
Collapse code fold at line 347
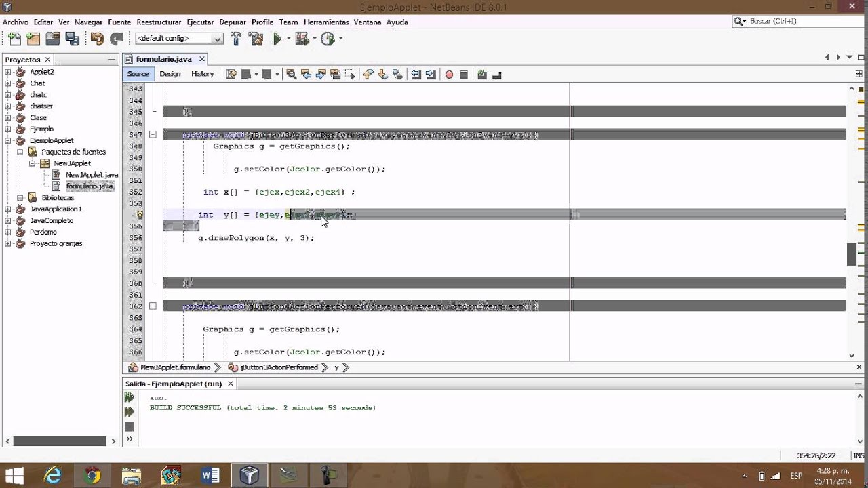click(153, 135)
